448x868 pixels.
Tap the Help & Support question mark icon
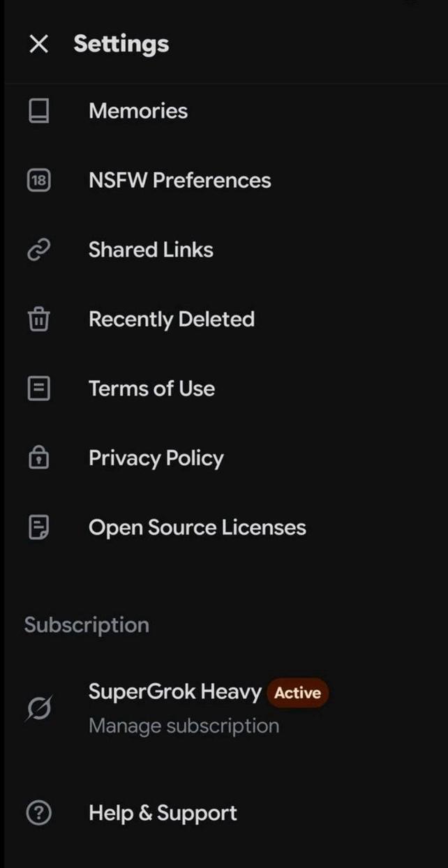(38, 812)
